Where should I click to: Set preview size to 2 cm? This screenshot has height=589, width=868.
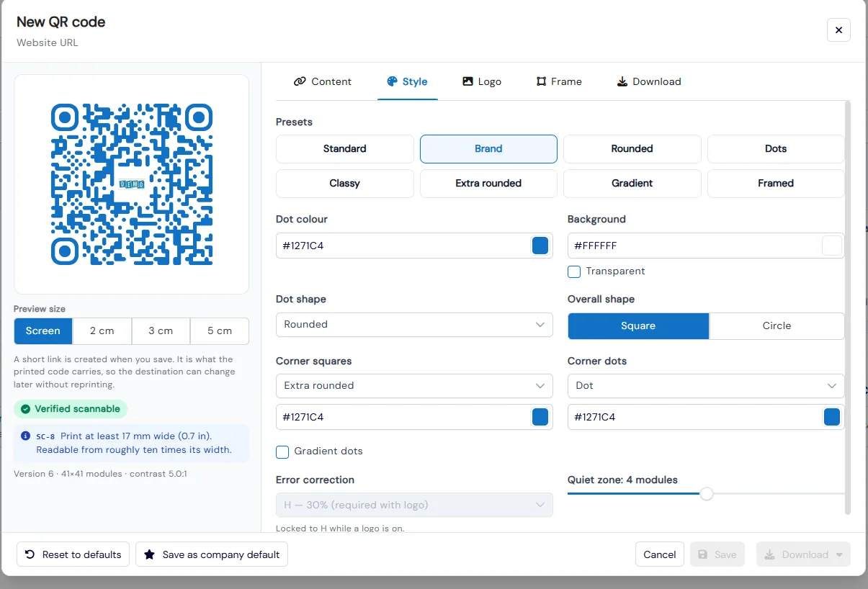(x=102, y=331)
